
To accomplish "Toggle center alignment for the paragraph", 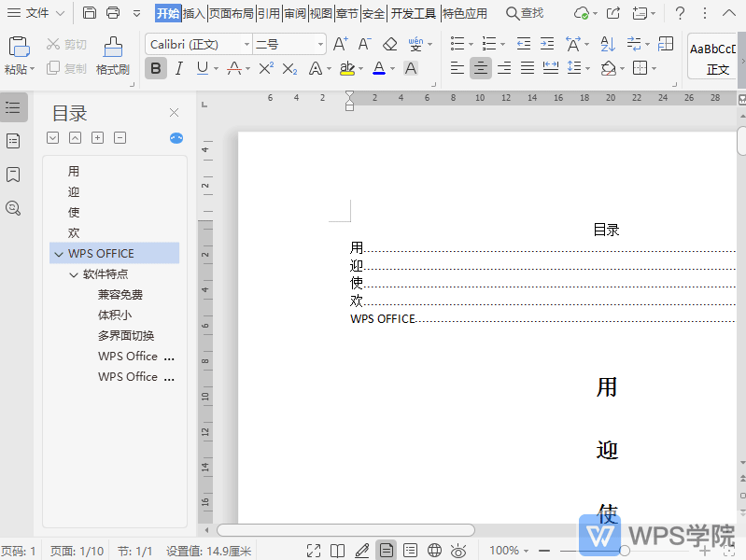I will click(480, 68).
